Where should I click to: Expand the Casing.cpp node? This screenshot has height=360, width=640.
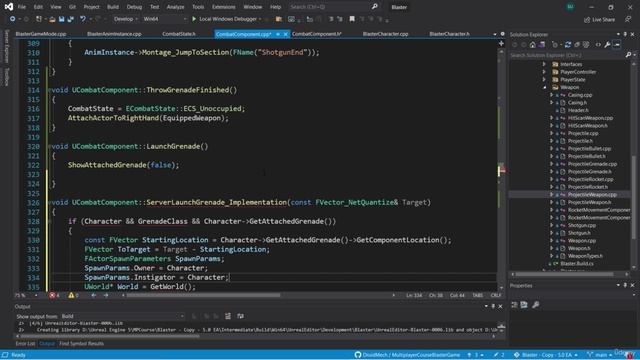pyautogui.click(x=551, y=95)
